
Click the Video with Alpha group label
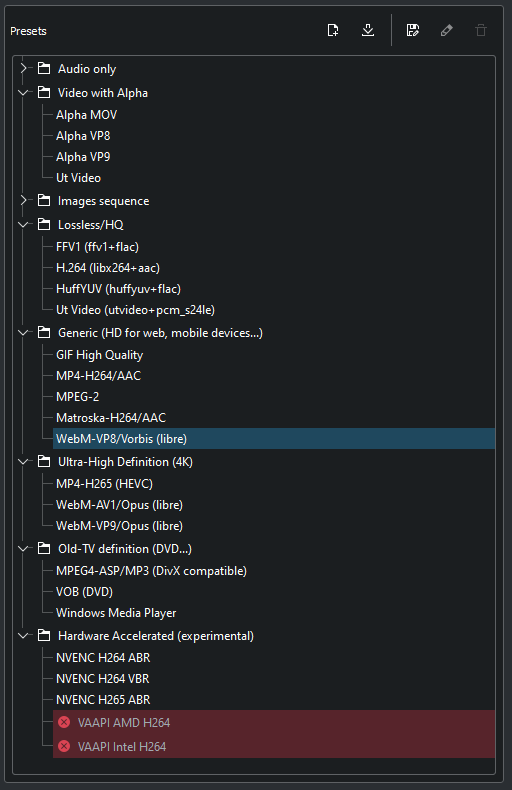[103, 93]
